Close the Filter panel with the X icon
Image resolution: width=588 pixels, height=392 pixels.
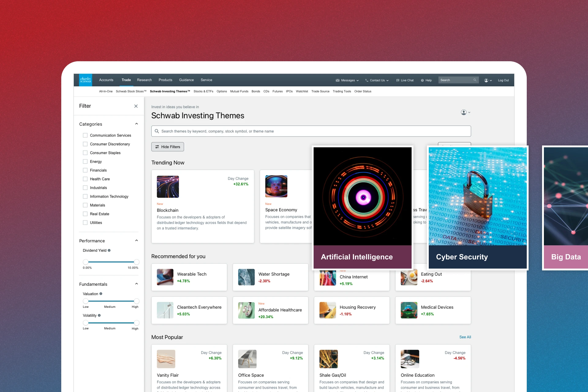point(136,106)
